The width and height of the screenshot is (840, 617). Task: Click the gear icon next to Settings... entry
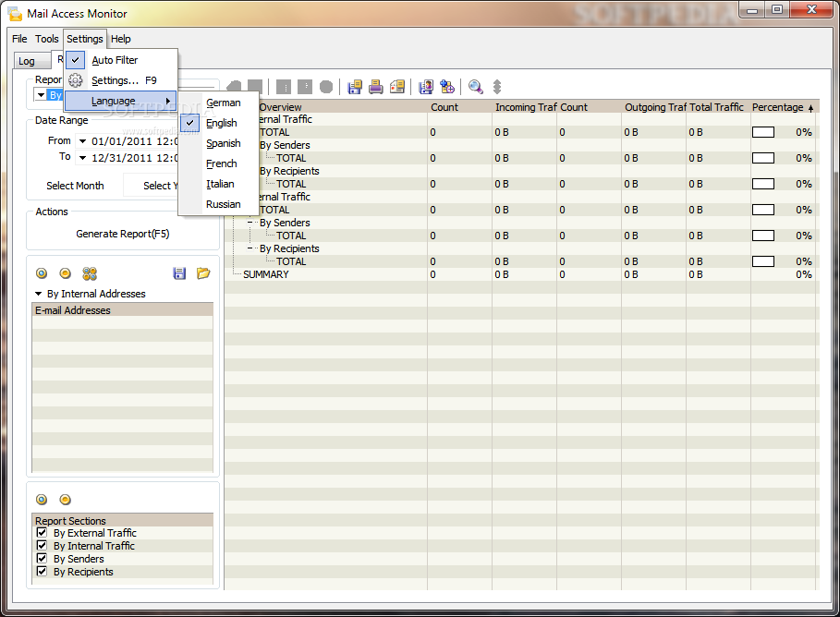pos(76,80)
